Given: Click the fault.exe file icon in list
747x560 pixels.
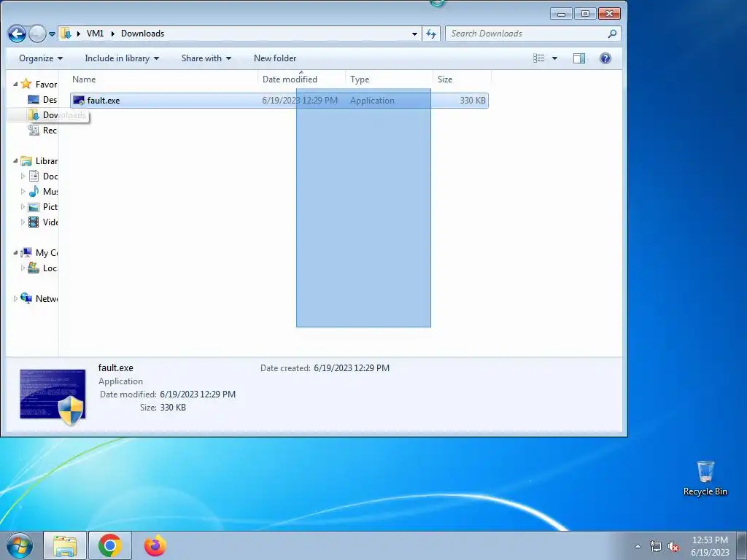Looking at the screenshot, I should 79,101.
